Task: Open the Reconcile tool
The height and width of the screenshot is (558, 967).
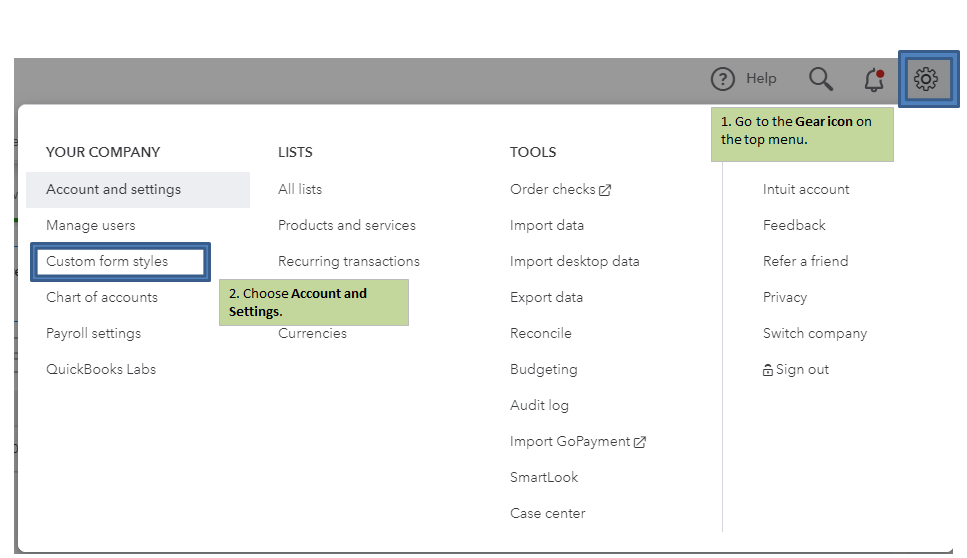Action: point(541,333)
